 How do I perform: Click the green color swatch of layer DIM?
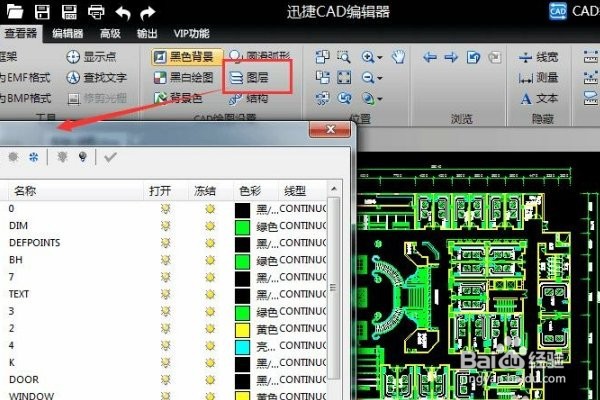pos(242,227)
